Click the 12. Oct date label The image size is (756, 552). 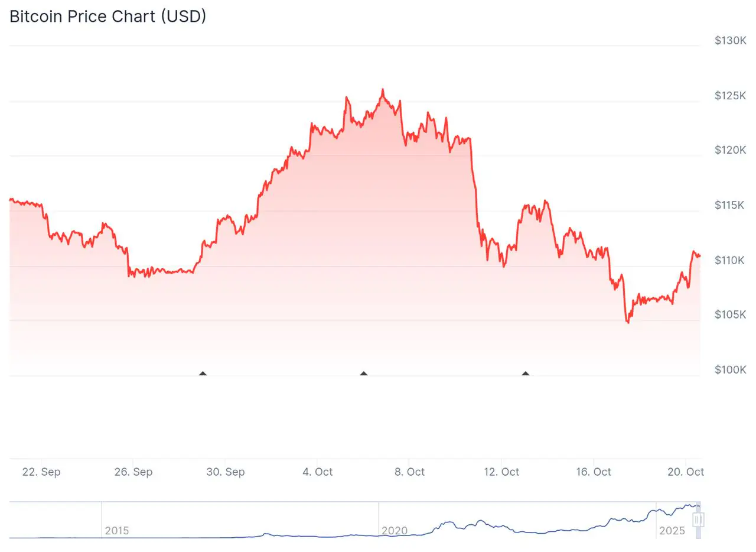(502, 472)
